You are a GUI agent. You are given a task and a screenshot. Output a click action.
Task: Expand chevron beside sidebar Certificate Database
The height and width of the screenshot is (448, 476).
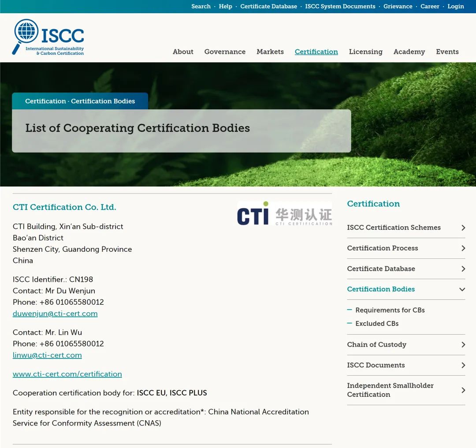pyautogui.click(x=463, y=269)
